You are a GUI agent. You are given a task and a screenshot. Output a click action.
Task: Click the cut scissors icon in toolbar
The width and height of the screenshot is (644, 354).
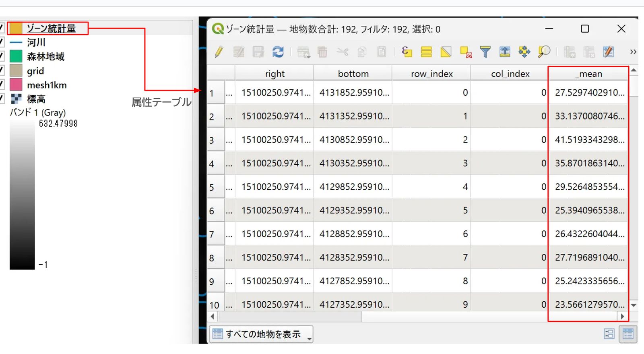pyautogui.click(x=343, y=52)
